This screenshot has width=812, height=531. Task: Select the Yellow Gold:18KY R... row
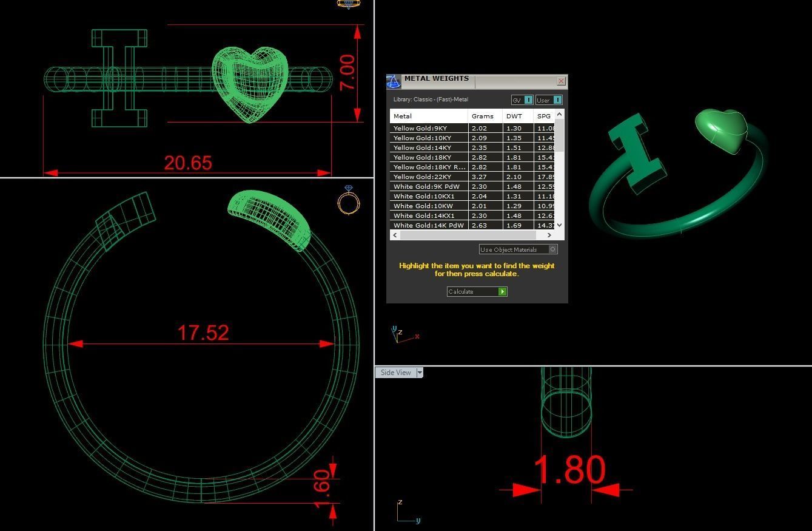click(472, 167)
